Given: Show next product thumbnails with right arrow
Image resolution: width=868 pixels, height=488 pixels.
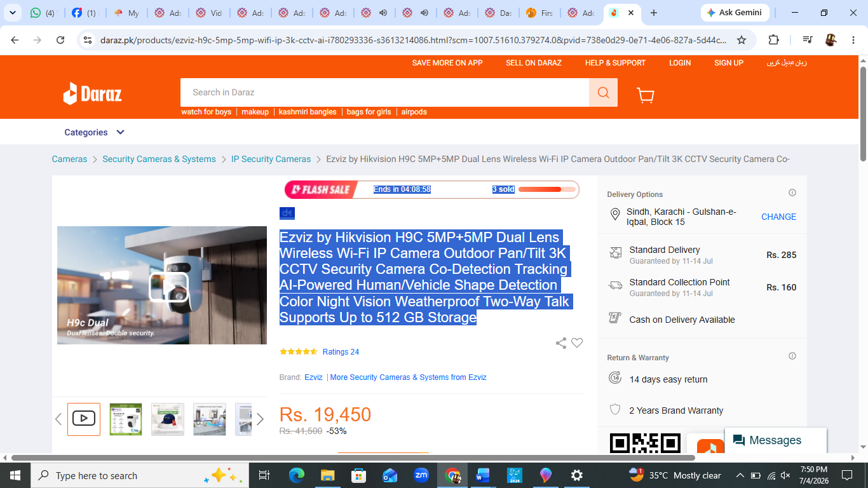Looking at the screenshot, I should 260,419.
